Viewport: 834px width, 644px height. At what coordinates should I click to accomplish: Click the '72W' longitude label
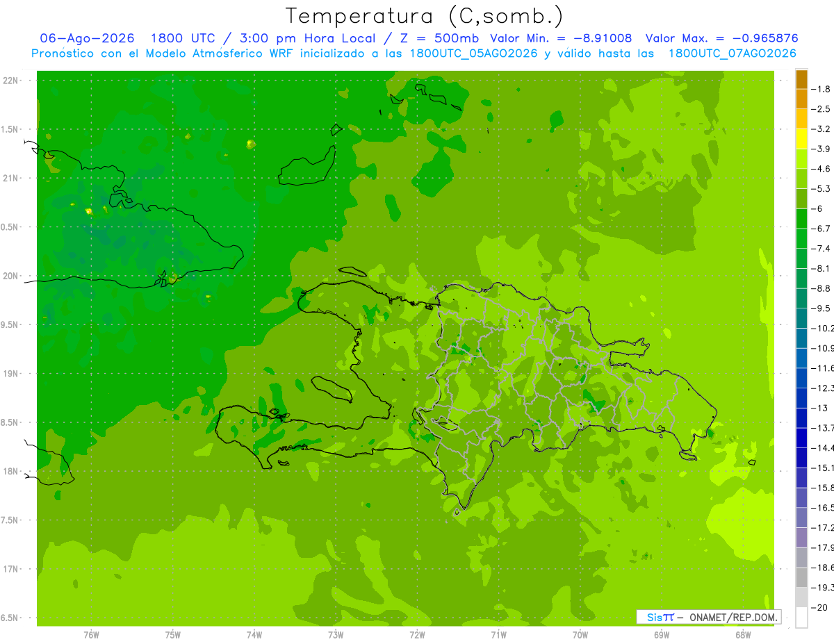(x=417, y=634)
